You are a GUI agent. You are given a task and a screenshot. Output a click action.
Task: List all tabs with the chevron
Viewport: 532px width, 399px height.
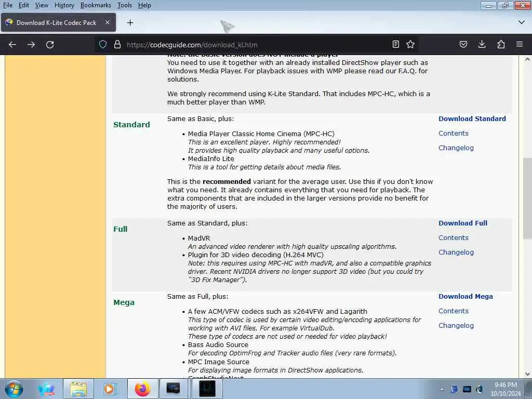tap(522, 22)
